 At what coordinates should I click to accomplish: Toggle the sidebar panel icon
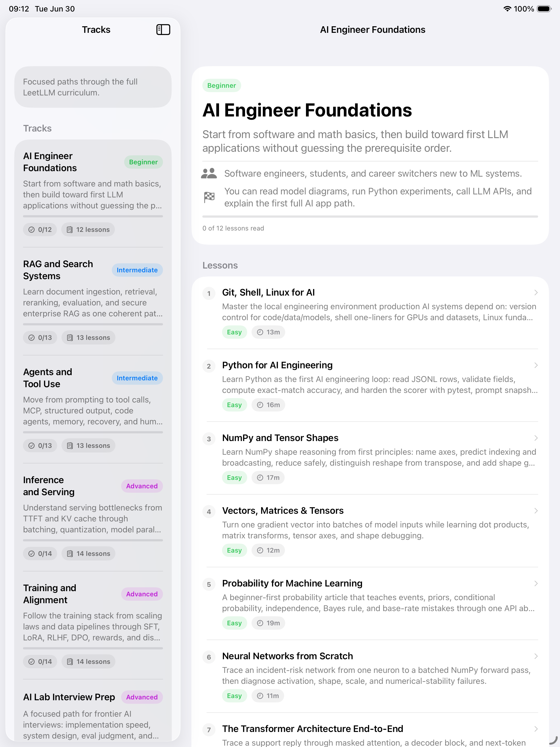tap(163, 30)
